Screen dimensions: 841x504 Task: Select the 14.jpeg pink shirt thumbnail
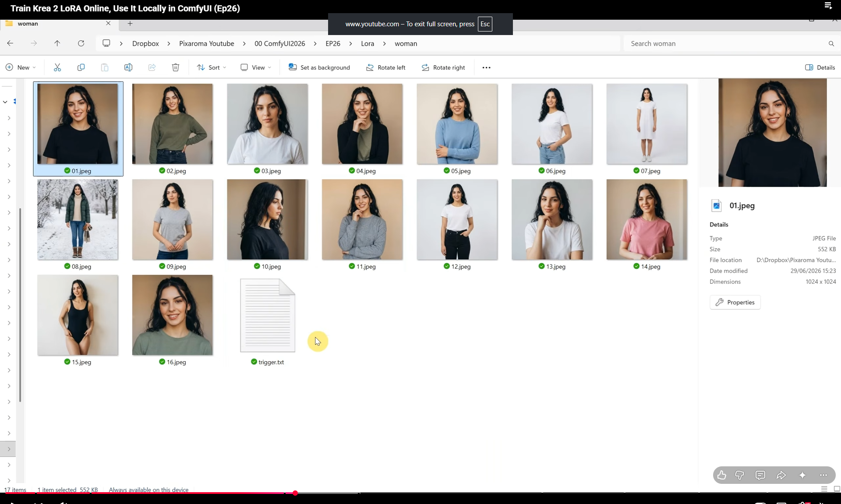click(647, 219)
